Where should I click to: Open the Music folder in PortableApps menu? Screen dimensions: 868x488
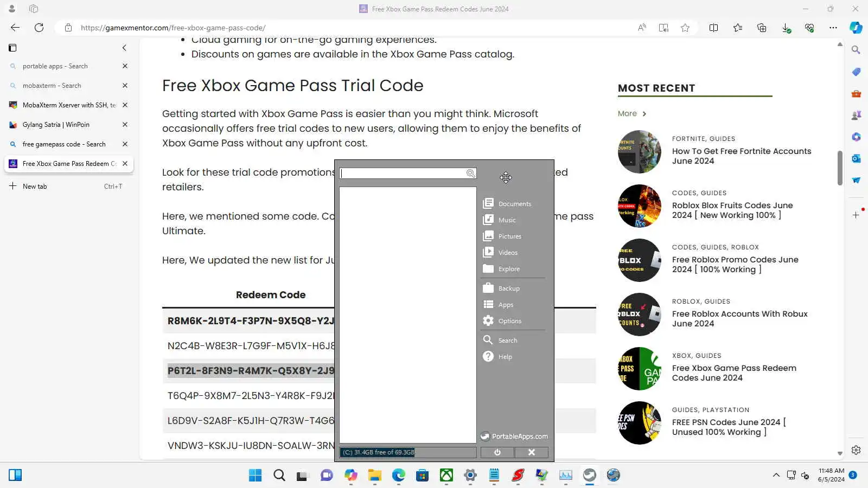pyautogui.click(x=500, y=220)
